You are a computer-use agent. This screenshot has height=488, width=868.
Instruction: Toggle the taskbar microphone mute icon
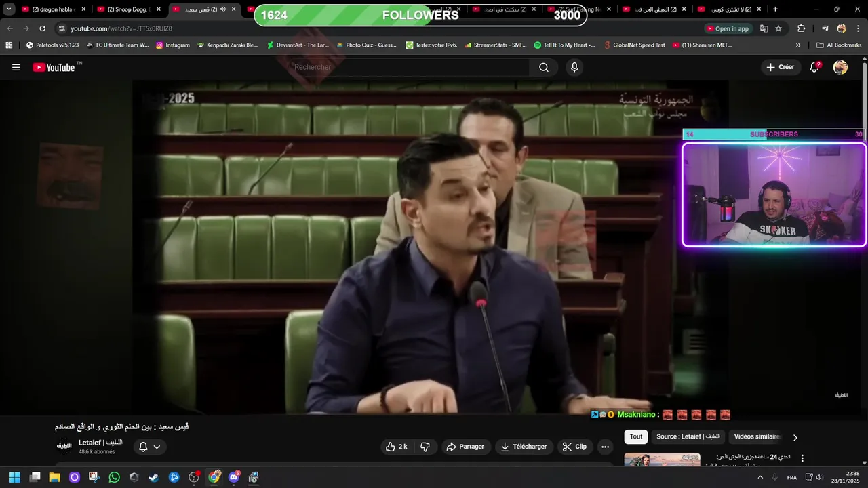[774, 477]
